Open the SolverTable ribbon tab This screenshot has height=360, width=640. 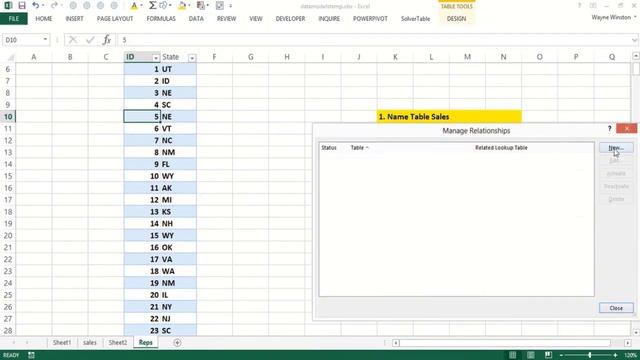tap(415, 19)
